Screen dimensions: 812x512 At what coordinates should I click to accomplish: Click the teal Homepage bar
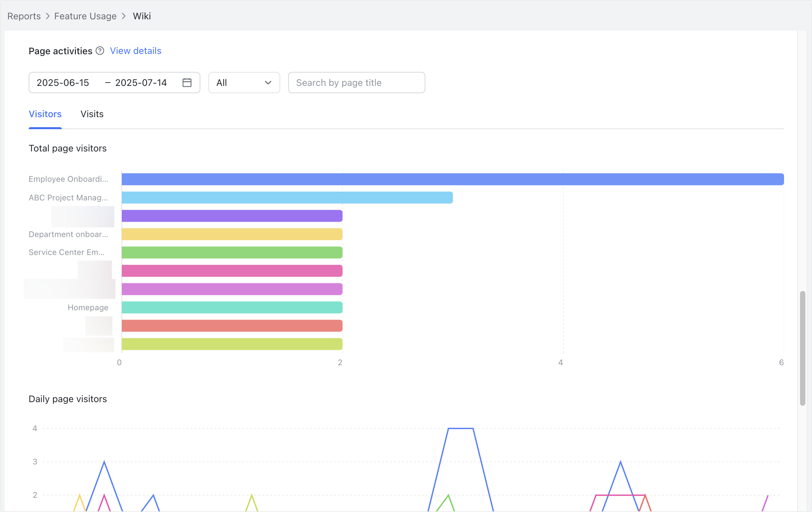pyautogui.click(x=232, y=308)
